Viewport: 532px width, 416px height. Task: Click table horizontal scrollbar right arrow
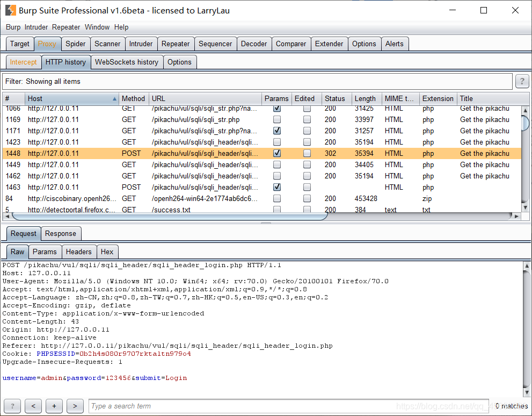(517, 216)
